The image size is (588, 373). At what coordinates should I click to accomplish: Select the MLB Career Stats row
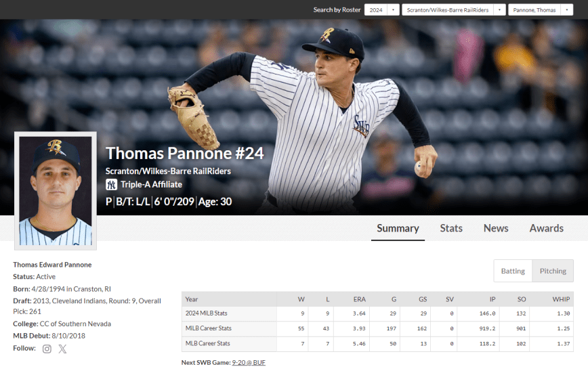pyautogui.click(x=209, y=343)
